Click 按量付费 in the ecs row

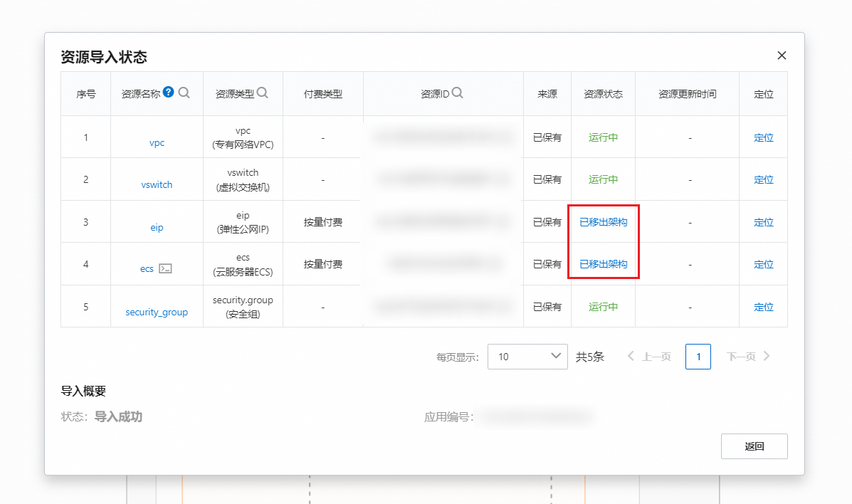[322, 264]
